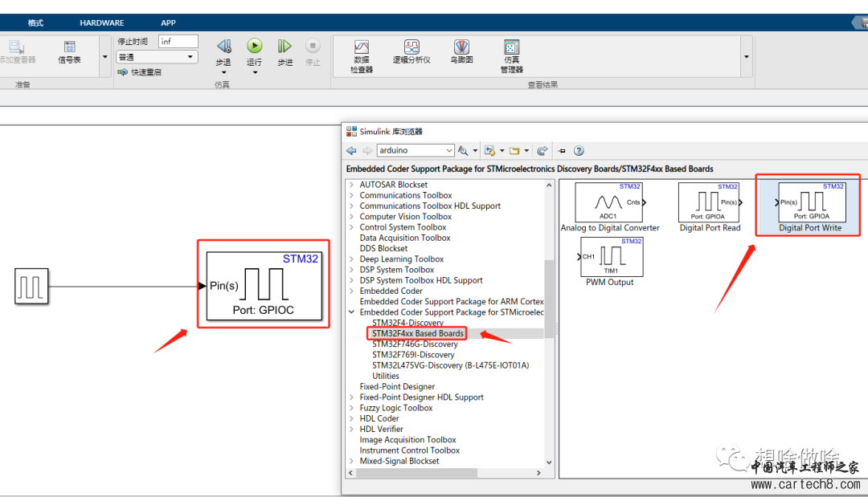868x497 pixels.
Task: Select the GPIOC Digital Port Write block on canvas
Action: pos(264,286)
